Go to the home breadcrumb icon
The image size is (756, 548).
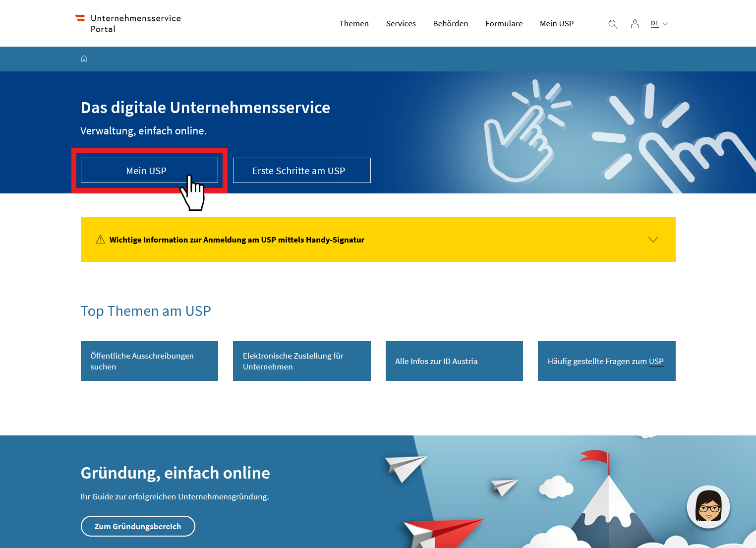click(x=84, y=59)
